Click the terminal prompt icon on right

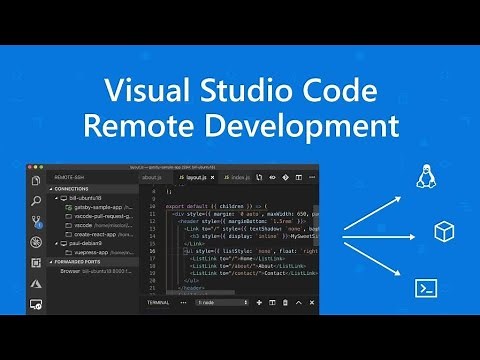pyautogui.click(x=426, y=288)
